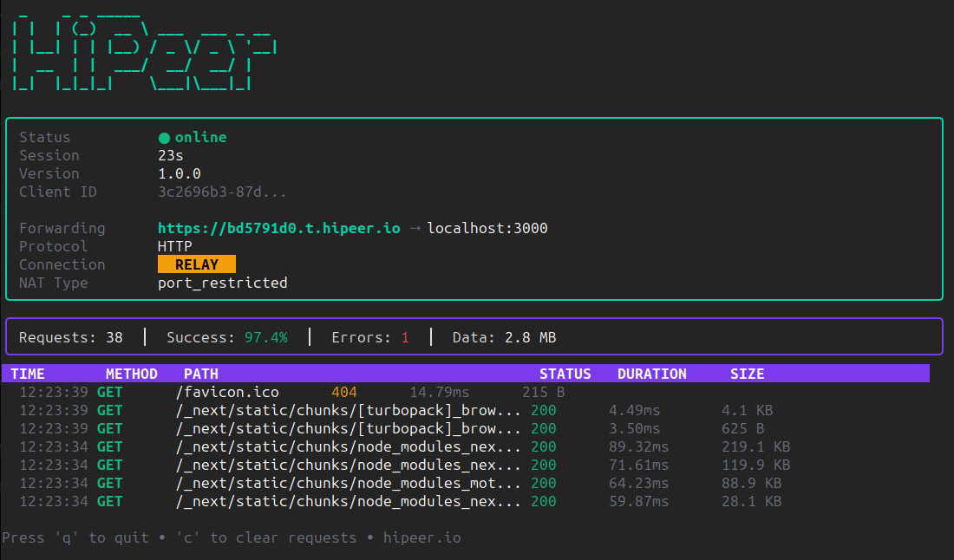Toggle sorting on the STATUS column header
Viewport: 954px width, 560px height.
(565, 373)
